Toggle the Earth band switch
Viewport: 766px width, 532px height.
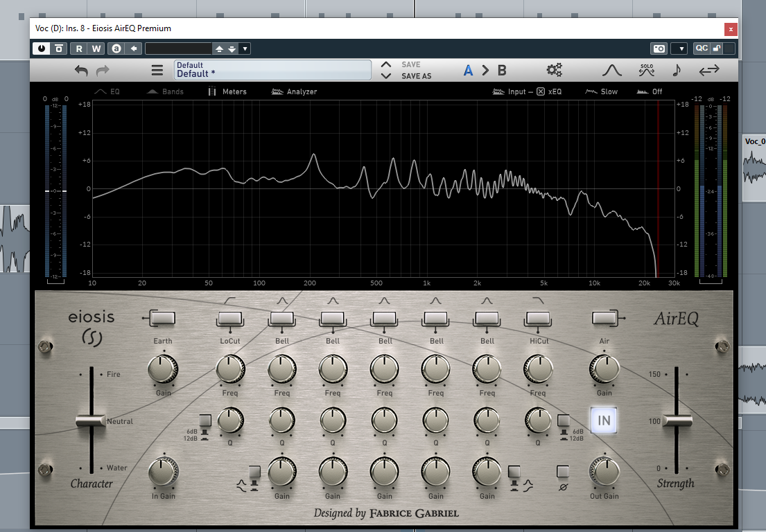[x=162, y=318]
